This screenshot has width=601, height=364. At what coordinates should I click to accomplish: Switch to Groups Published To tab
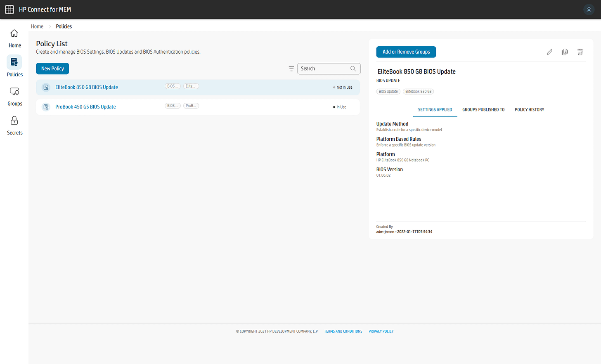tap(483, 110)
